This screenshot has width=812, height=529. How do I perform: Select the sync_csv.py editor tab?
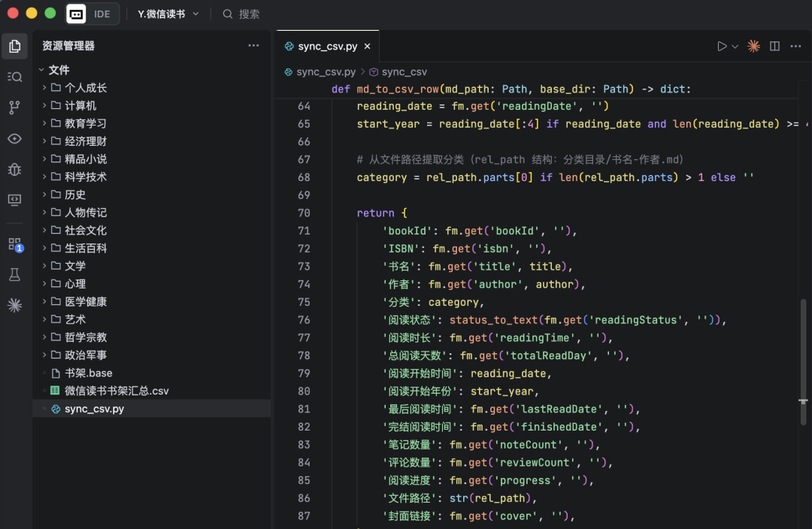pyautogui.click(x=327, y=47)
